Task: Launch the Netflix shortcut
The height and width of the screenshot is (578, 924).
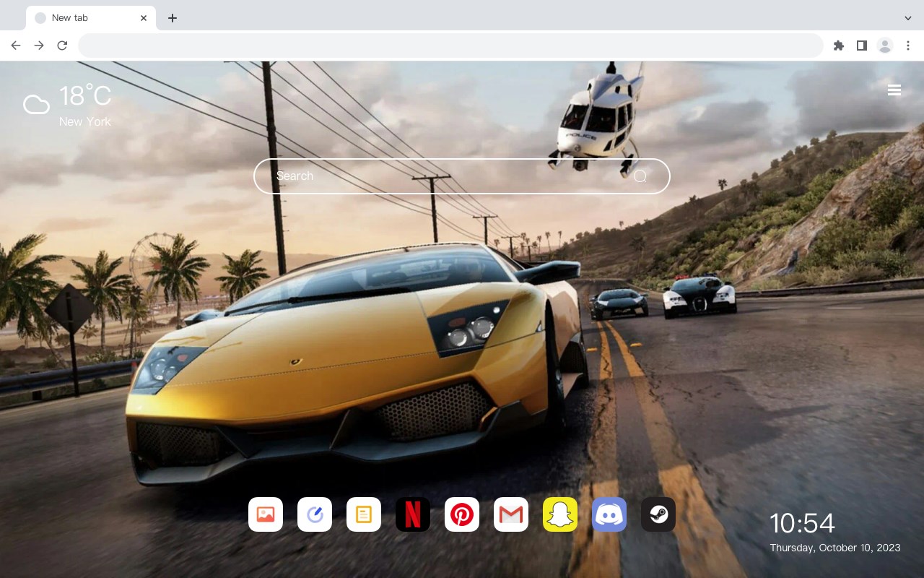Action: click(x=413, y=514)
